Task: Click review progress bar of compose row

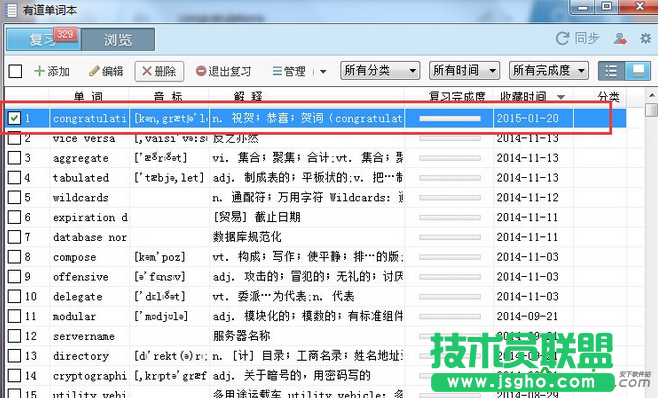Action: coord(449,257)
